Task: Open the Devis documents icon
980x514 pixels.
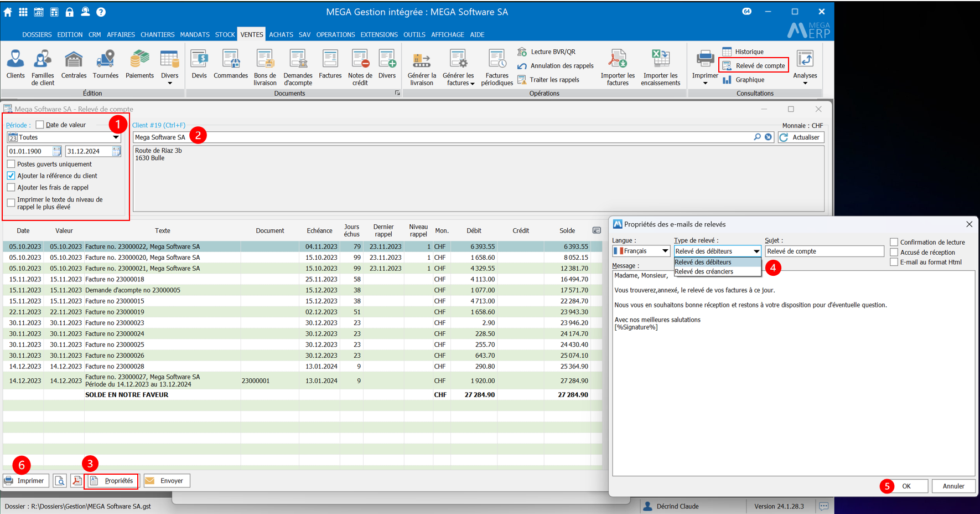Action: click(x=199, y=64)
